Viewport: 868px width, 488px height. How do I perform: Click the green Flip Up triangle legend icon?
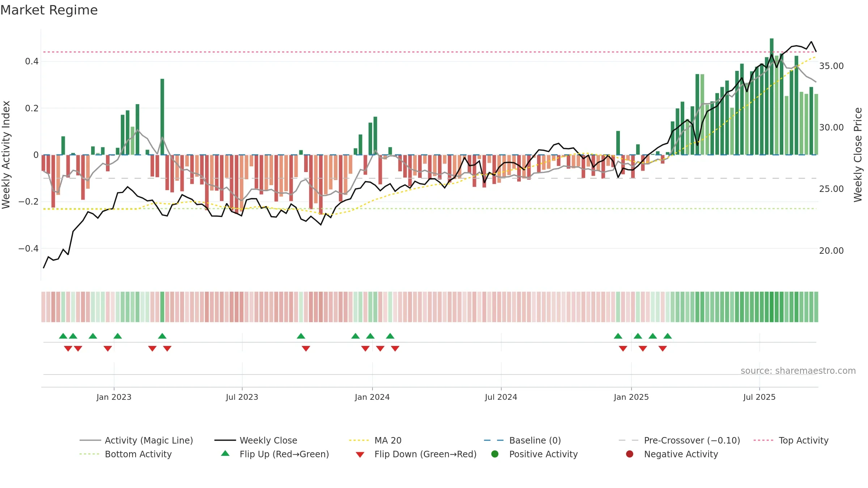tap(225, 453)
